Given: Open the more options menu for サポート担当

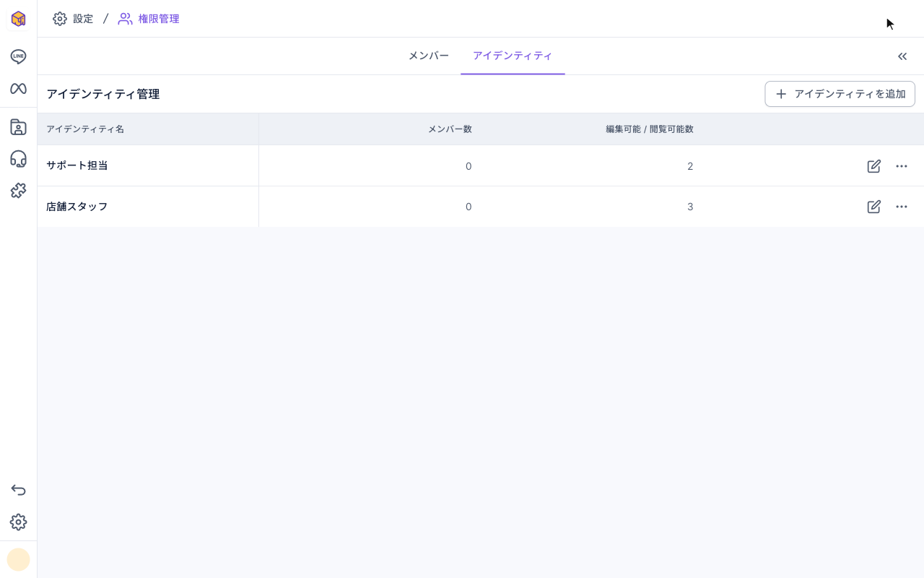Looking at the screenshot, I should [x=902, y=166].
